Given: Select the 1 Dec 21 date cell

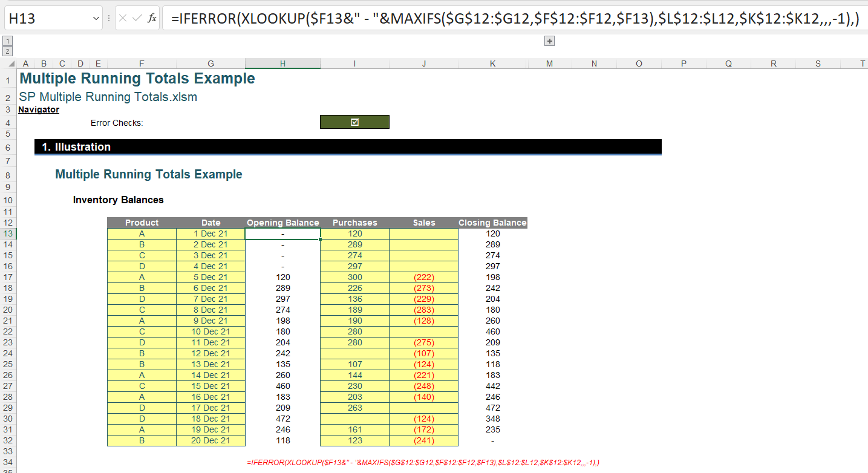Looking at the screenshot, I should pyautogui.click(x=210, y=233).
